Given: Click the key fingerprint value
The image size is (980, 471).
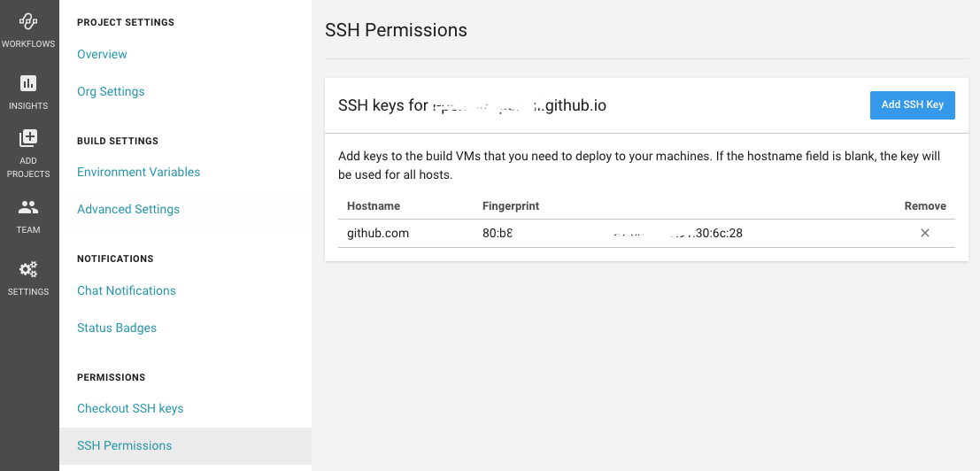Looking at the screenshot, I should click(x=613, y=233).
